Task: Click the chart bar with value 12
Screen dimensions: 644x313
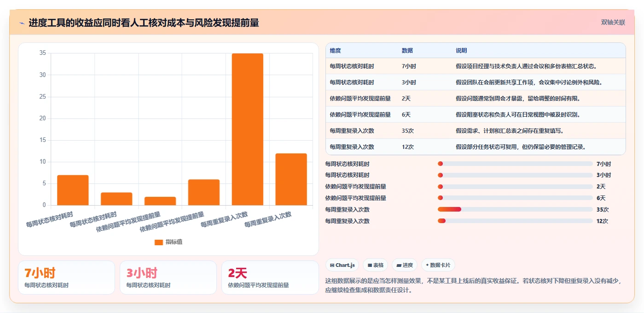Action: (291, 179)
